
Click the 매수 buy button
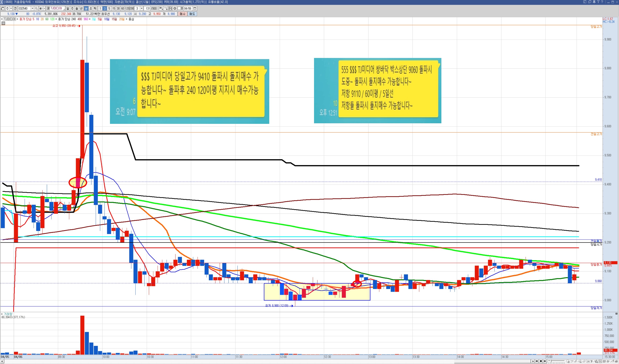pos(183,14)
